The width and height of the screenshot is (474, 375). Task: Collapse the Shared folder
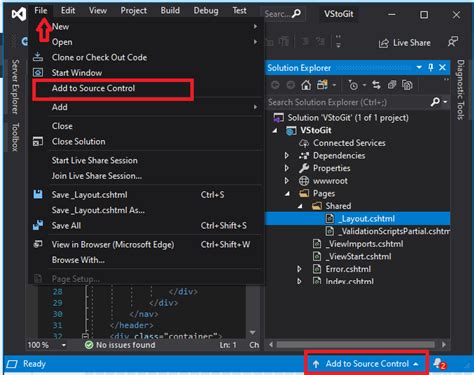pyautogui.click(x=300, y=206)
